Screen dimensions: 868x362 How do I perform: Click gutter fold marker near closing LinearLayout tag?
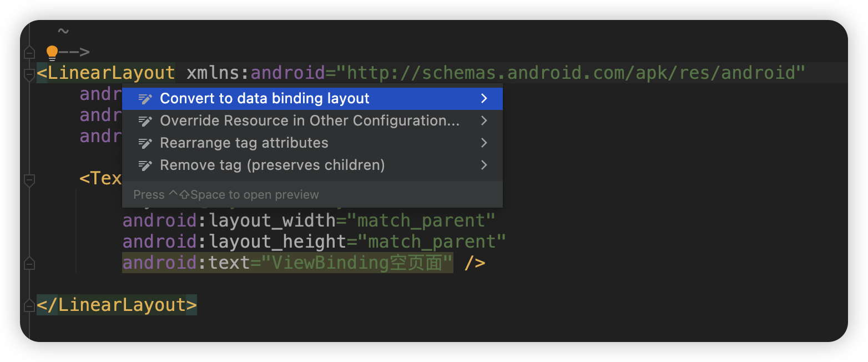click(x=29, y=305)
